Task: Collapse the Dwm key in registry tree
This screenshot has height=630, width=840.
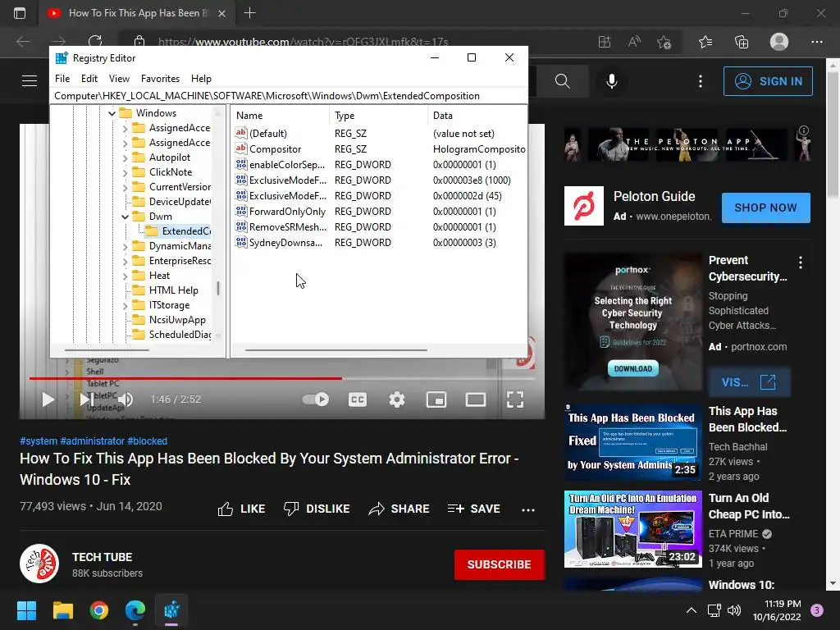Action: (125, 217)
